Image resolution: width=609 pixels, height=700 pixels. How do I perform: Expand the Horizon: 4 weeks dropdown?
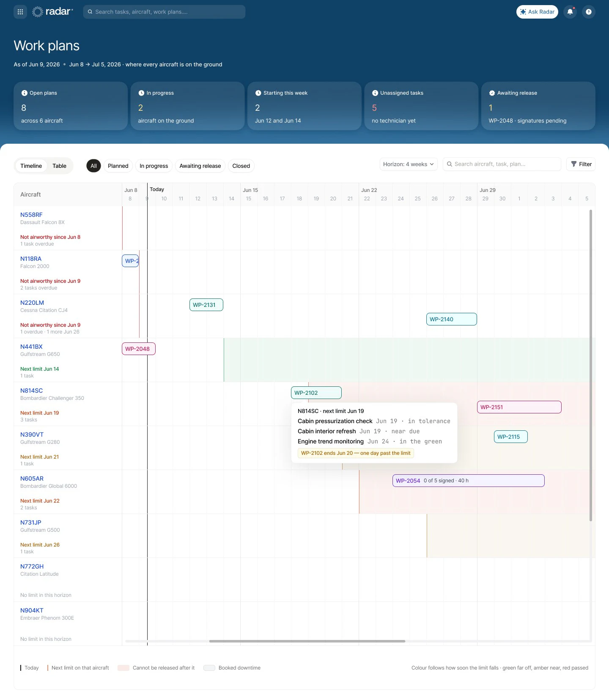pyautogui.click(x=409, y=164)
